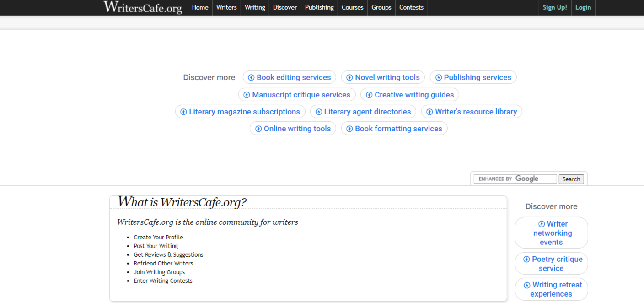Open Writer's resource library suggestion
Screen dimensions: 644x303
tap(472, 112)
